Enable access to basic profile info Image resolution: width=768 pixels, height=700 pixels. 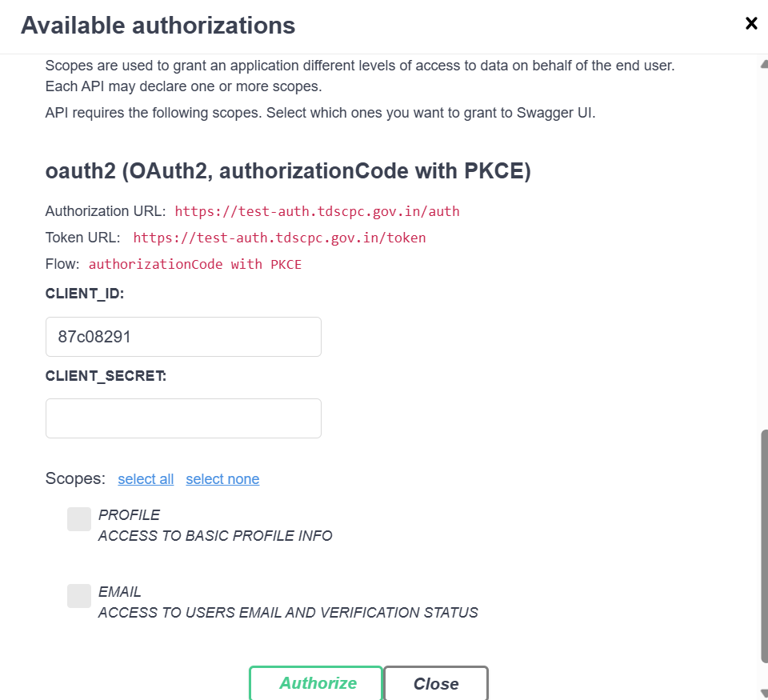(78, 518)
